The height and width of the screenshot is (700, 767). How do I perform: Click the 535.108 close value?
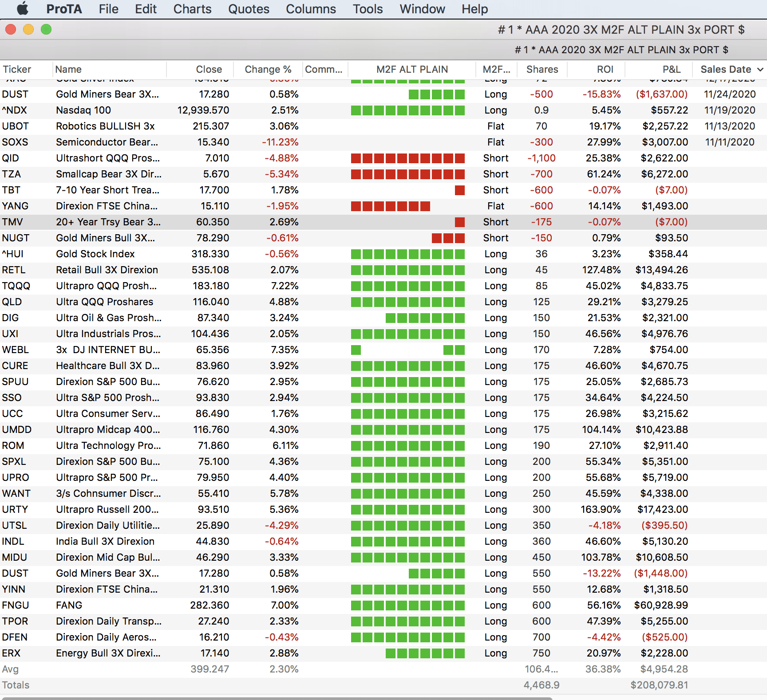pyautogui.click(x=210, y=270)
